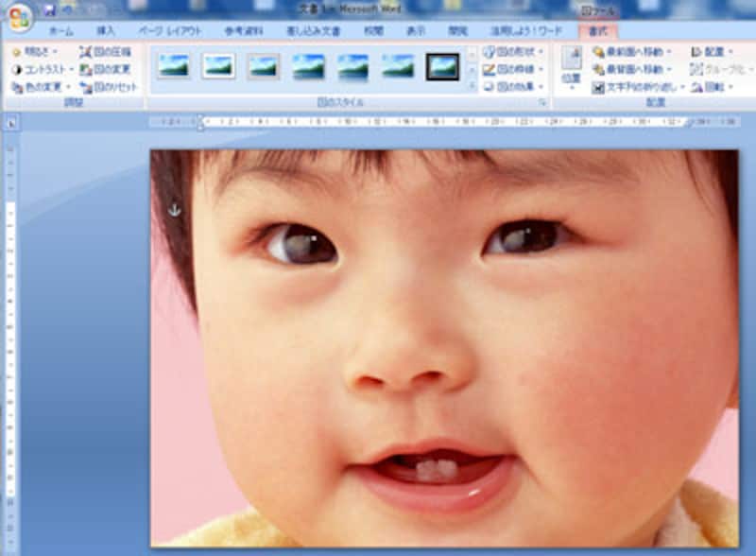The image size is (756, 556).
Task: Apply the fourth picture style thumbnail
Action: 308,66
